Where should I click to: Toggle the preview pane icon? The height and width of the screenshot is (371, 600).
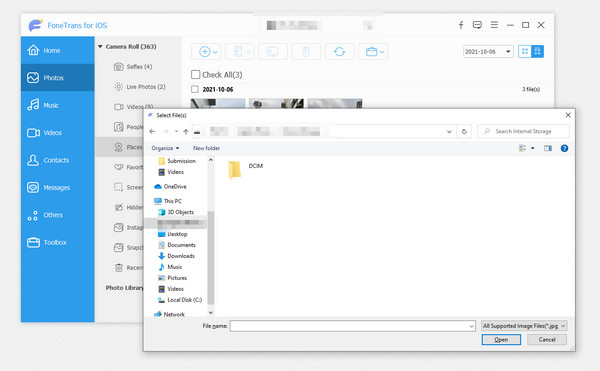point(548,148)
